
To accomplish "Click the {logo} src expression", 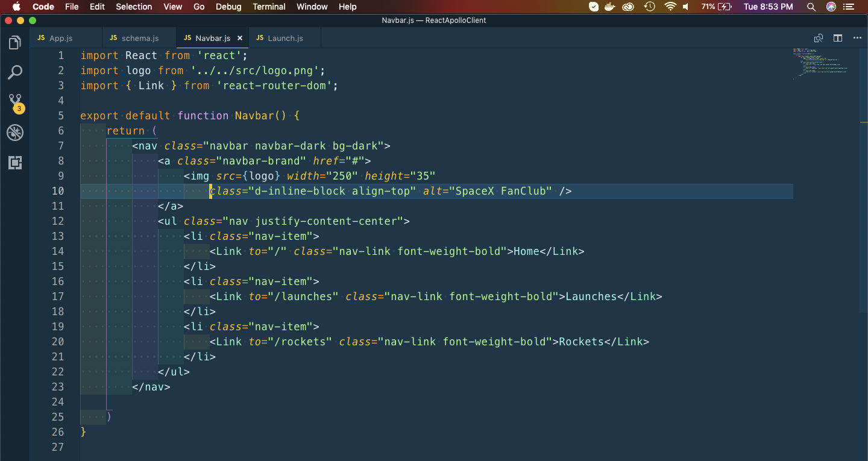I will [261, 176].
